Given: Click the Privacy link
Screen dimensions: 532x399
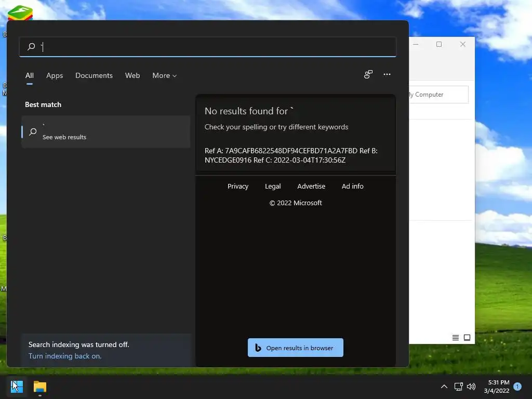Looking at the screenshot, I should click(238, 187).
